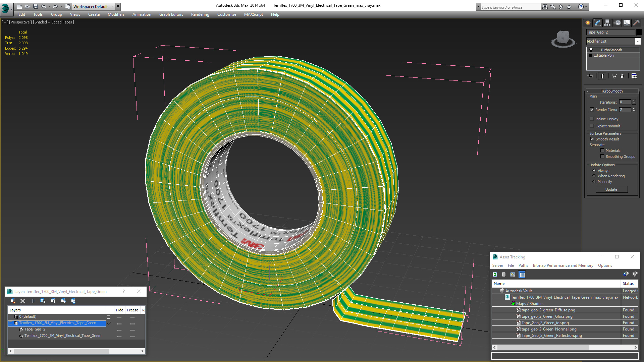Toggle the Smooth Result checkbox
Image resolution: width=644 pixels, height=362 pixels.
coord(592,139)
